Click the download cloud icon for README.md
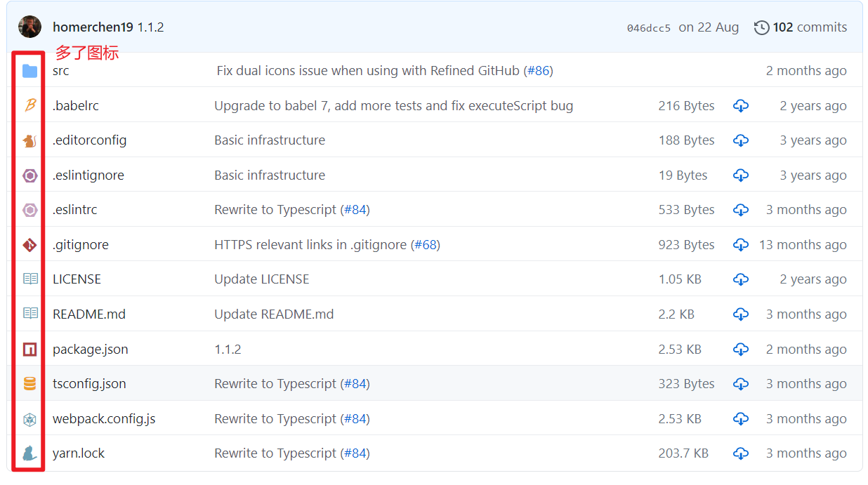Screen dimensions: 868x485 coord(740,314)
